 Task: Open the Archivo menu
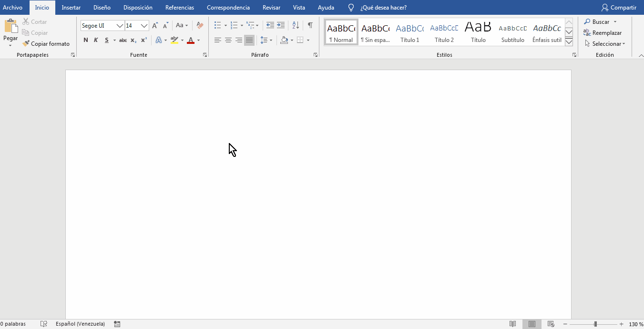click(13, 8)
